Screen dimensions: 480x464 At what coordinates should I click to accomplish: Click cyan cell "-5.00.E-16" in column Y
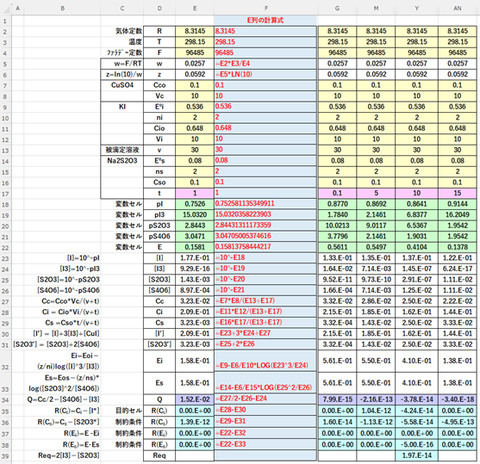point(417,445)
